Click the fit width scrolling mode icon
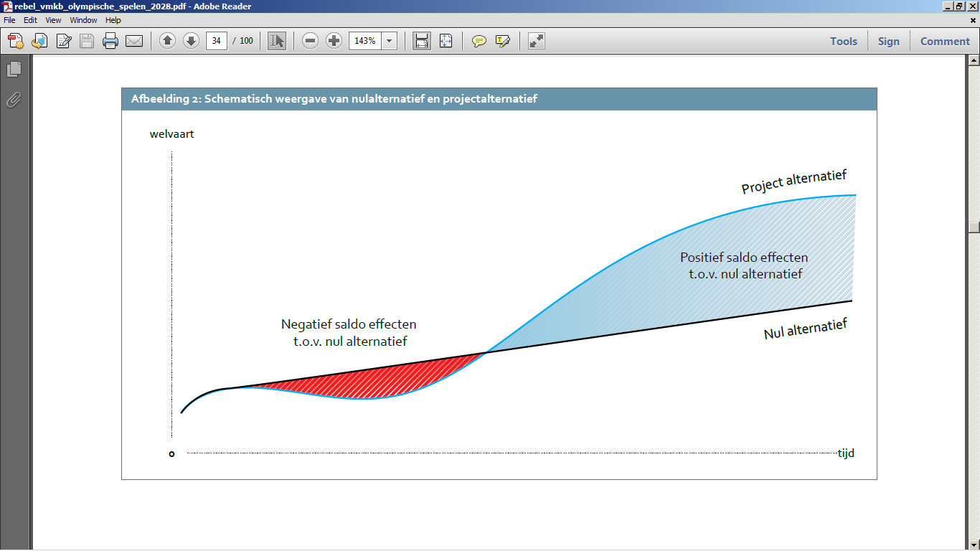This screenshot has width=980, height=551. point(422,41)
